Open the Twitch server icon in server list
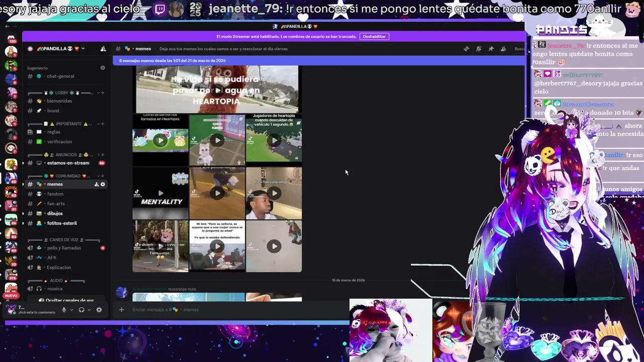The image size is (644, 362). click(11, 219)
